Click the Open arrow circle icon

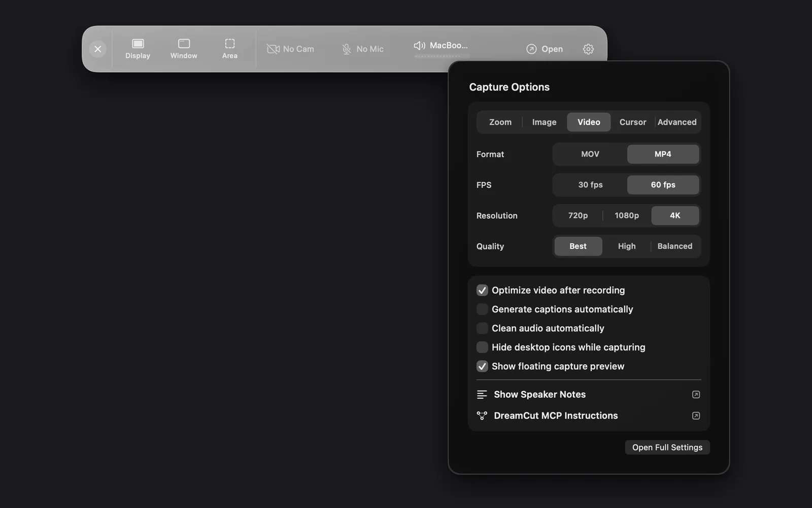point(531,49)
